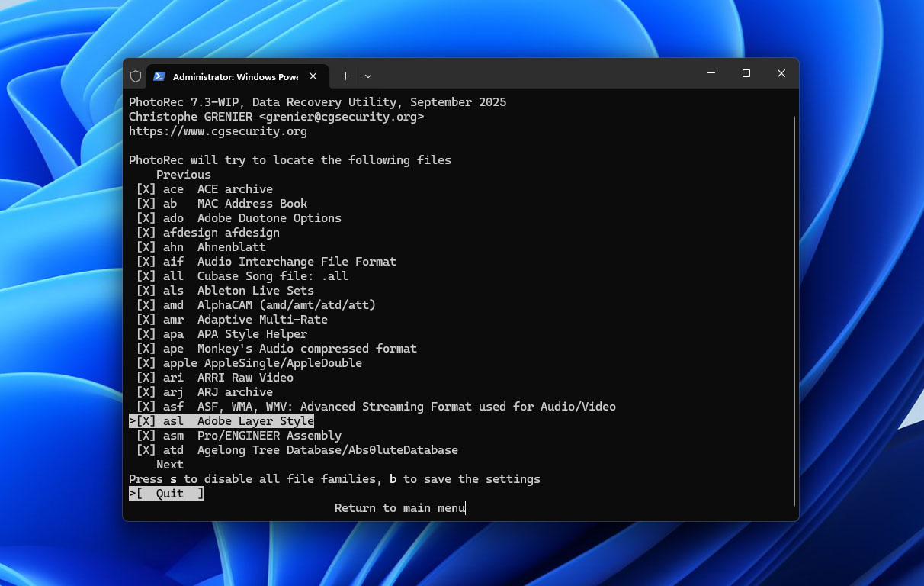Go to the Next page of file types

(170, 465)
